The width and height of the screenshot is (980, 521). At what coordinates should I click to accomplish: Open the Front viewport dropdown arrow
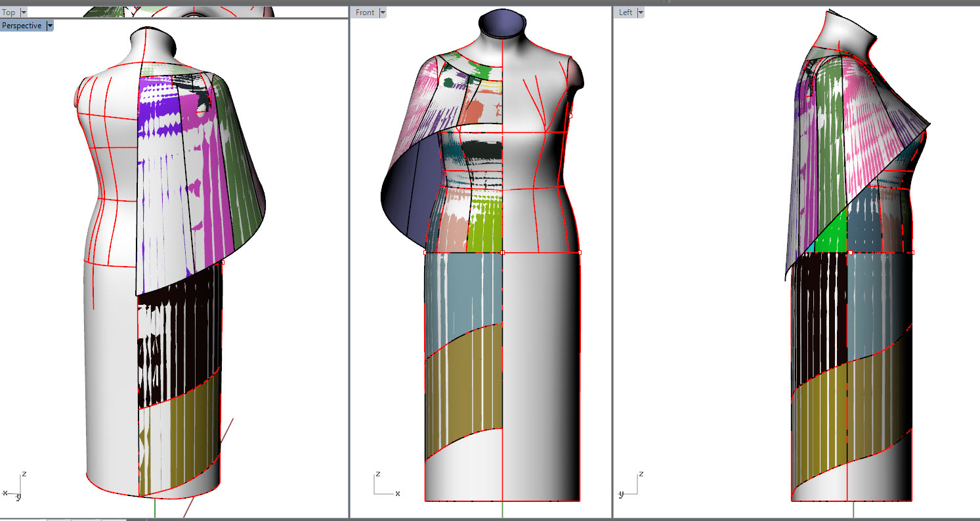pyautogui.click(x=383, y=12)
